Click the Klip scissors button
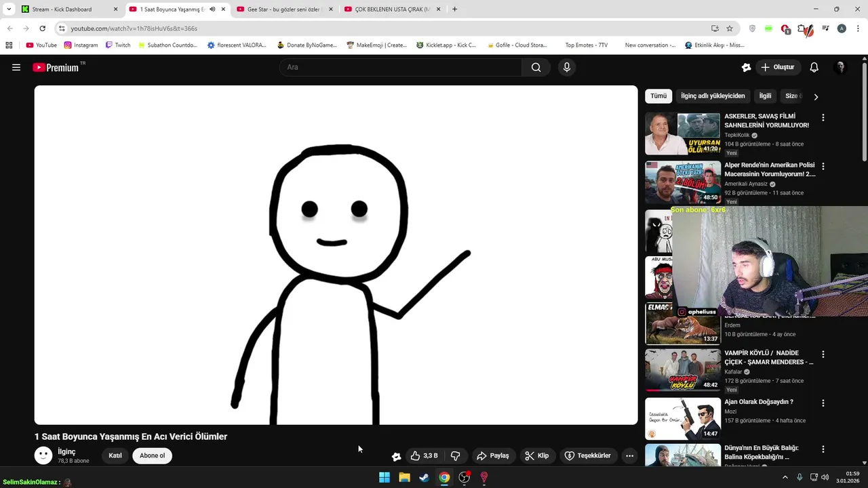868x488 pixels. [537, 455]
